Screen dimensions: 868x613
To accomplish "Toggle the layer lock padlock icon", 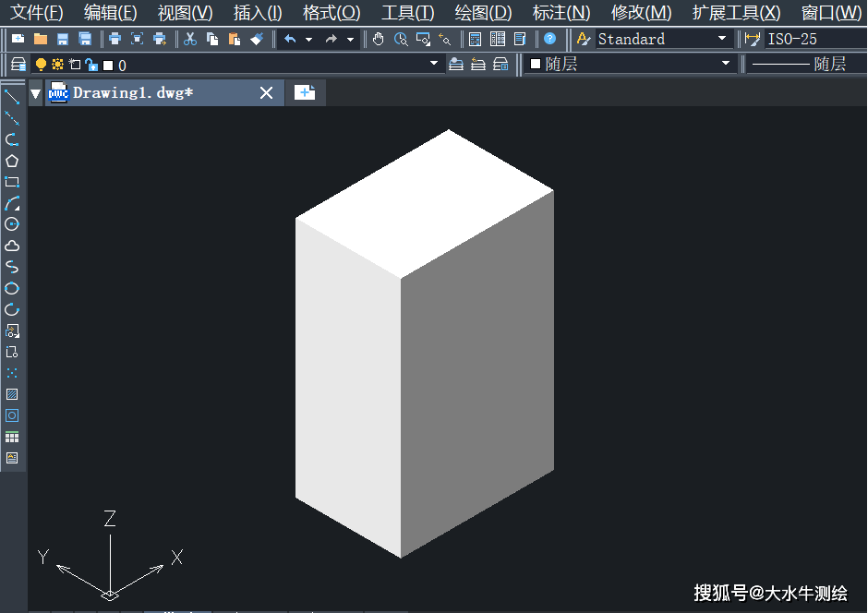I will [90, 65].
